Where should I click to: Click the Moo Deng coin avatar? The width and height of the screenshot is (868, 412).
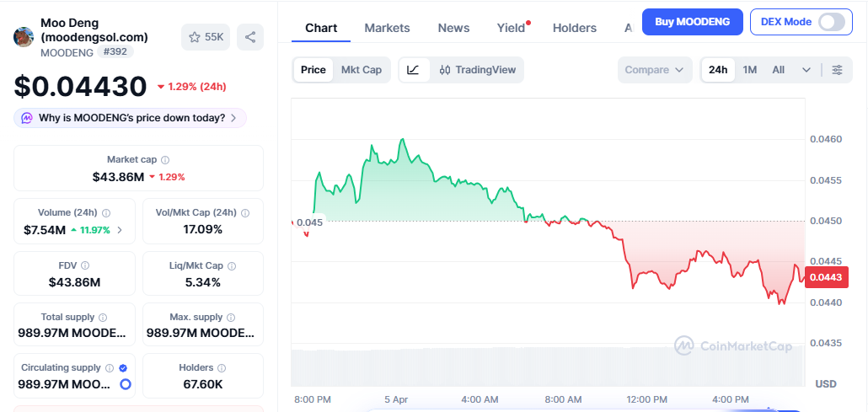24,36
